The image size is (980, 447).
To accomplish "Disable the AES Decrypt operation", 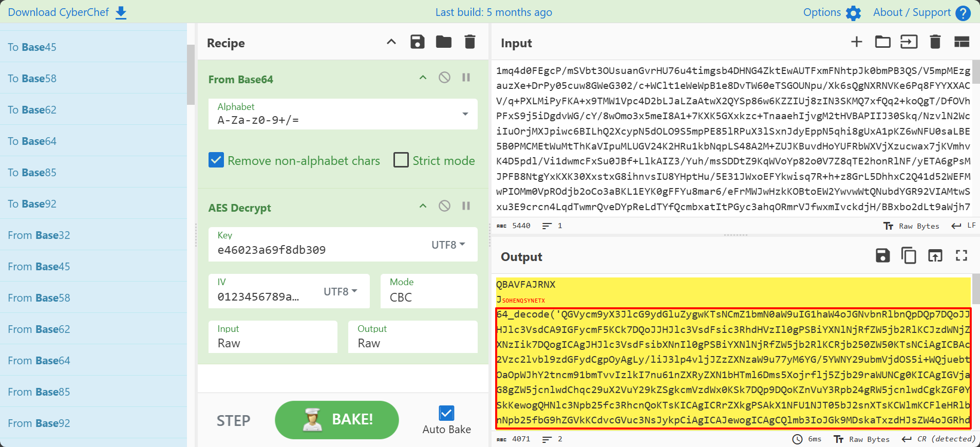I will click(444, 206).
